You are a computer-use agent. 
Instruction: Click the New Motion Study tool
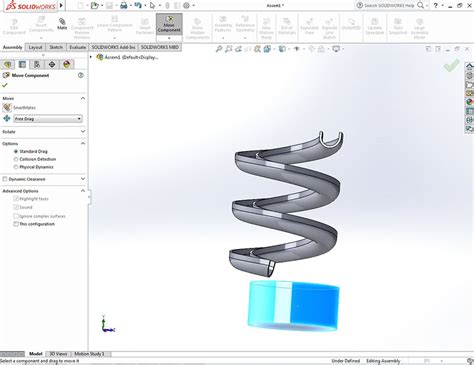266,29
